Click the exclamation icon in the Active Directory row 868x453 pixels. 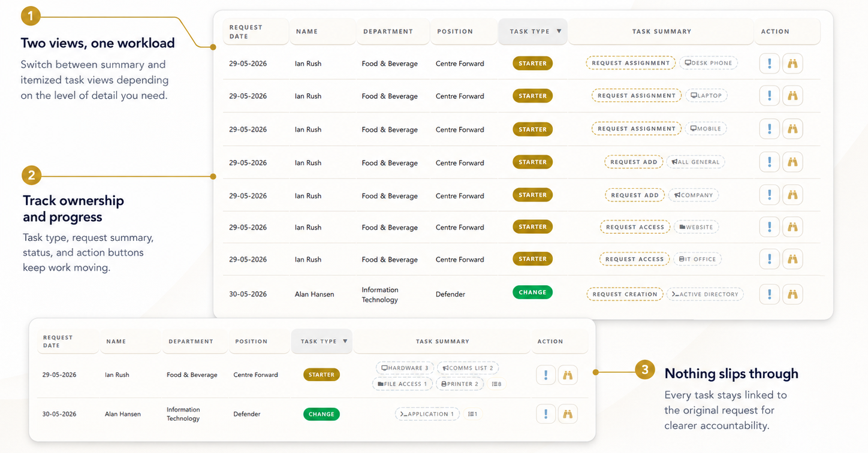tap(769, 294)
